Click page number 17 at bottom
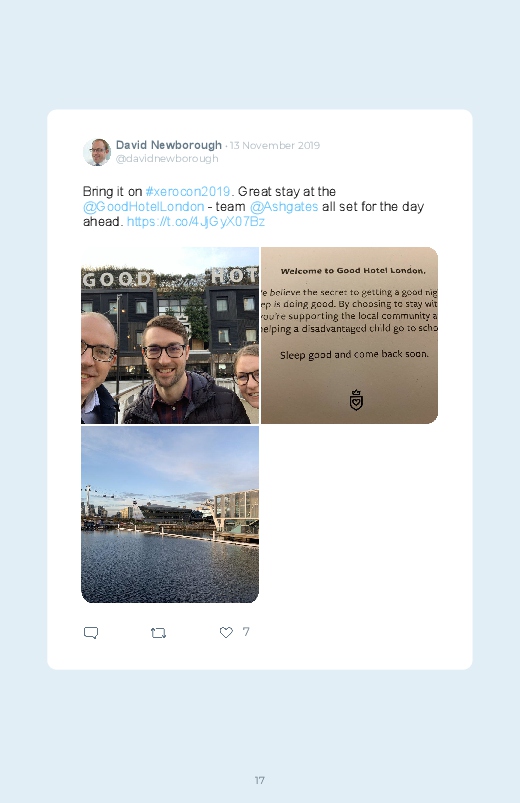 260,780
